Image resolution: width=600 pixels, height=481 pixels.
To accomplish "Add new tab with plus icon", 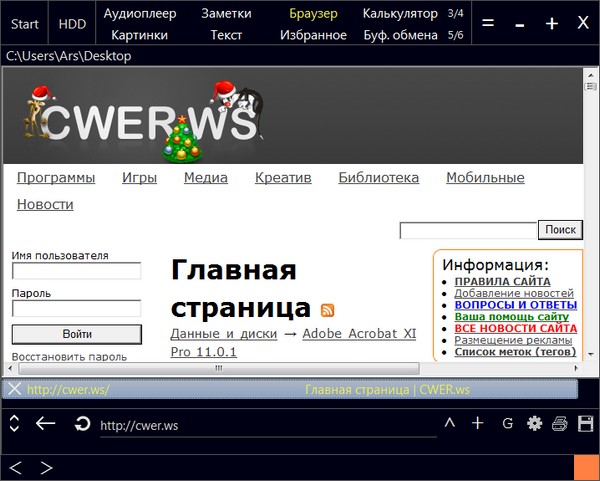I will click(x=478, y=423).
